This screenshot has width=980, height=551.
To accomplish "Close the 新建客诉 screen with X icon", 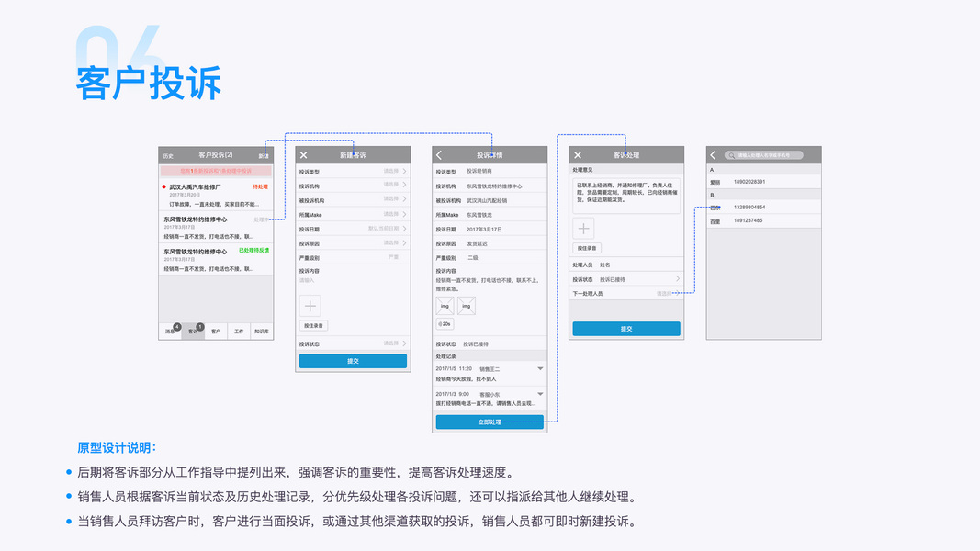I will pos(304,155).
